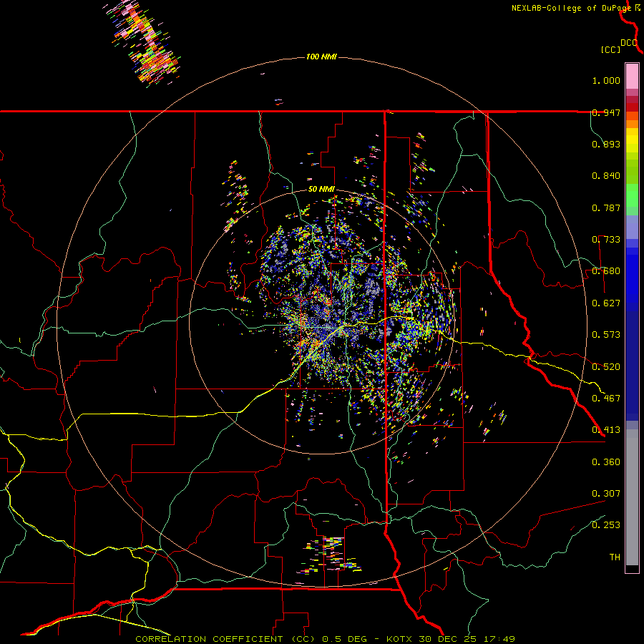Select the 0.573 scale value
Screen dimensions: 644x644
coord(606,335)
